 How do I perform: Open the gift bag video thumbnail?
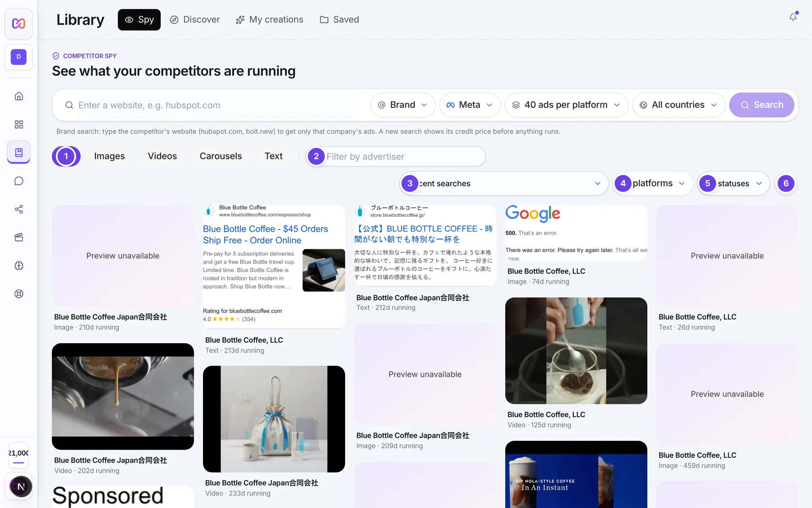click(274, 419)
